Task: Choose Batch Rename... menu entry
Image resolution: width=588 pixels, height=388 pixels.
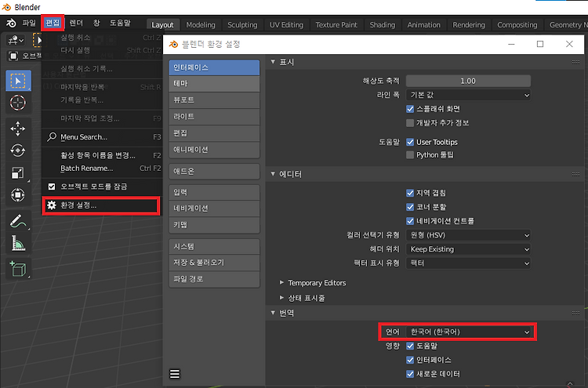Action: [x=102, y=169]
